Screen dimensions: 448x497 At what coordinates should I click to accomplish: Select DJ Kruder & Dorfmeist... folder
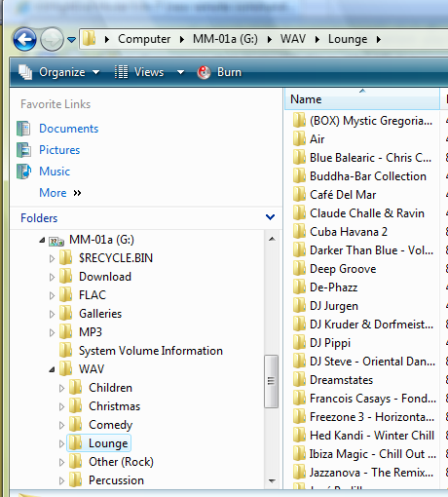pyautogui.click(x=371, y=325)
